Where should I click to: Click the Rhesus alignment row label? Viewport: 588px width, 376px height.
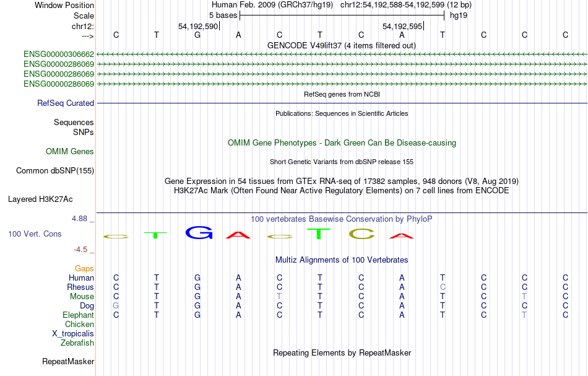click(80, 287)
